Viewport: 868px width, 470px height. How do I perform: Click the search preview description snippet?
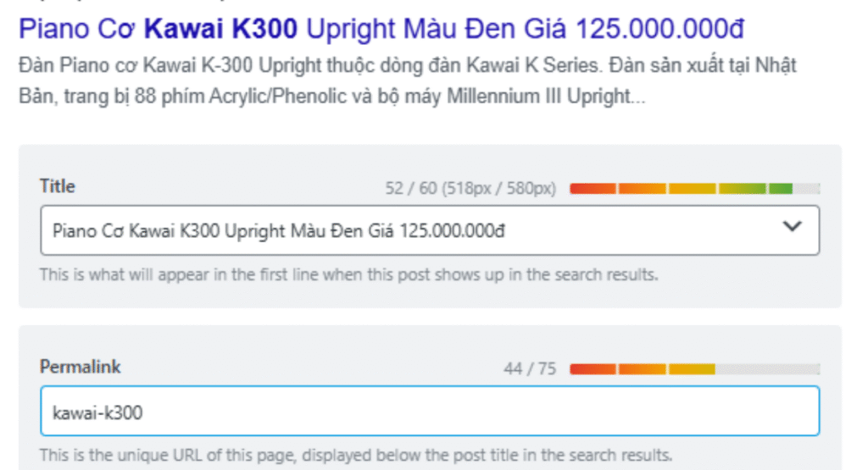[407, 81]
